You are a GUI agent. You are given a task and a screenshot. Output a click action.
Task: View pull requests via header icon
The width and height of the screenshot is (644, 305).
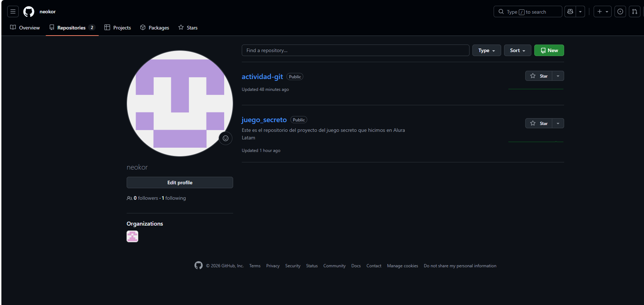pos(635,11)
